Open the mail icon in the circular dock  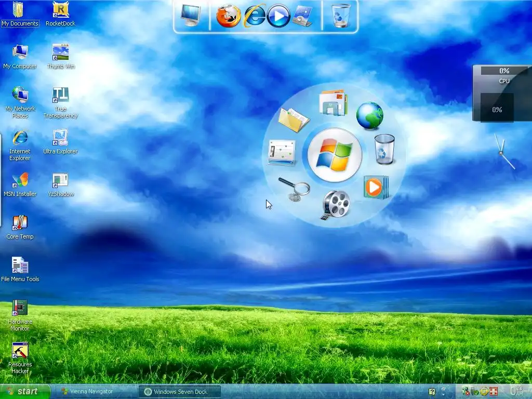333,102
